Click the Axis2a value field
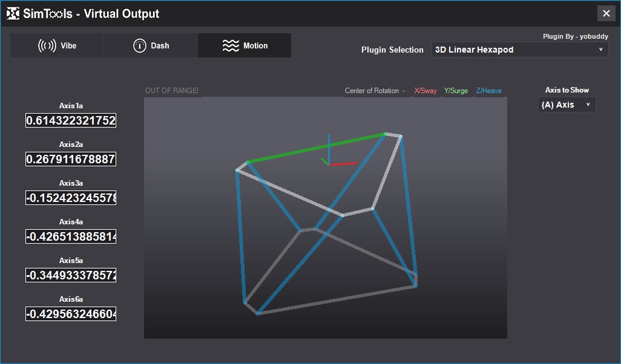Viewport: 621px width, 364px height. 71,159
